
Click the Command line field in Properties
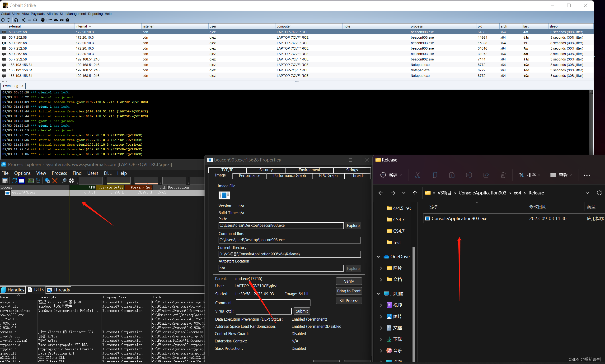click(290, 240)
